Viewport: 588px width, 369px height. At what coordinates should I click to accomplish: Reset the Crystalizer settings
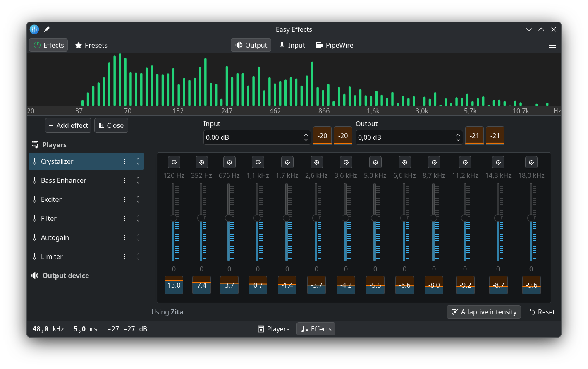(542, 312)
